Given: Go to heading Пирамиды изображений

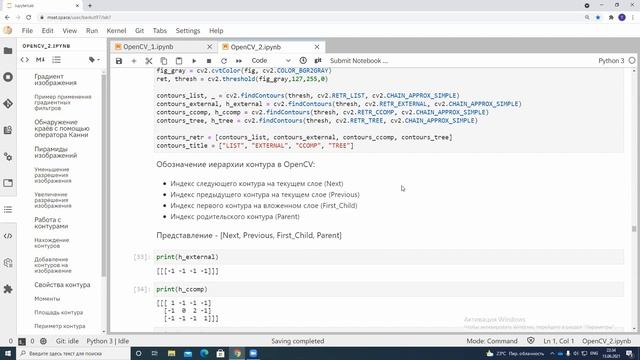Looking at the screenshot, I should pyautogui.click(x=56, y=152).
